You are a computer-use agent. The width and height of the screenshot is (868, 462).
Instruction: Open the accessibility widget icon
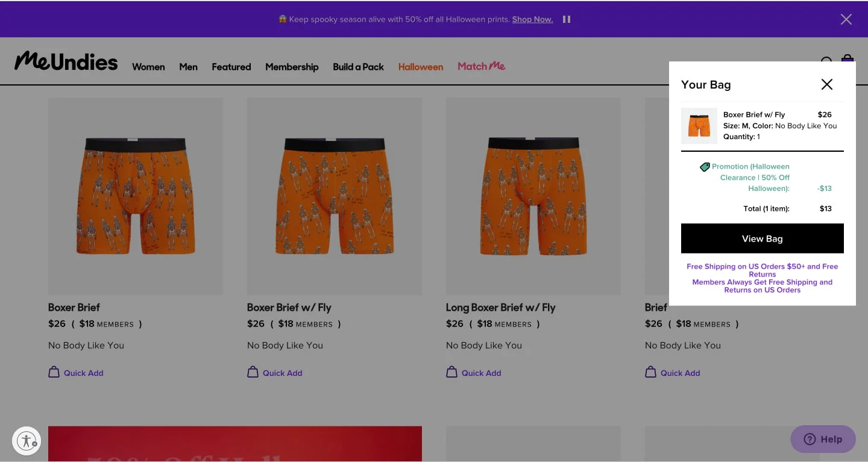point(27,440)
